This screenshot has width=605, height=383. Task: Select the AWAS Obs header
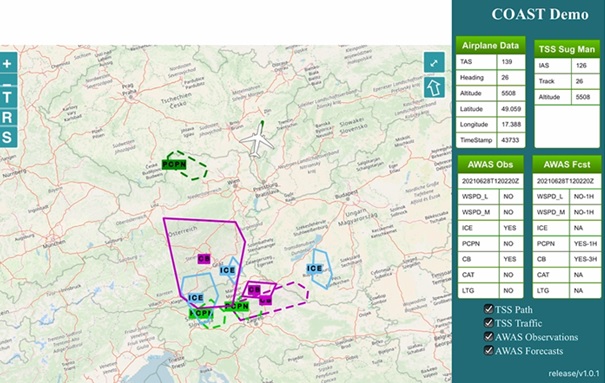point(490,165)
